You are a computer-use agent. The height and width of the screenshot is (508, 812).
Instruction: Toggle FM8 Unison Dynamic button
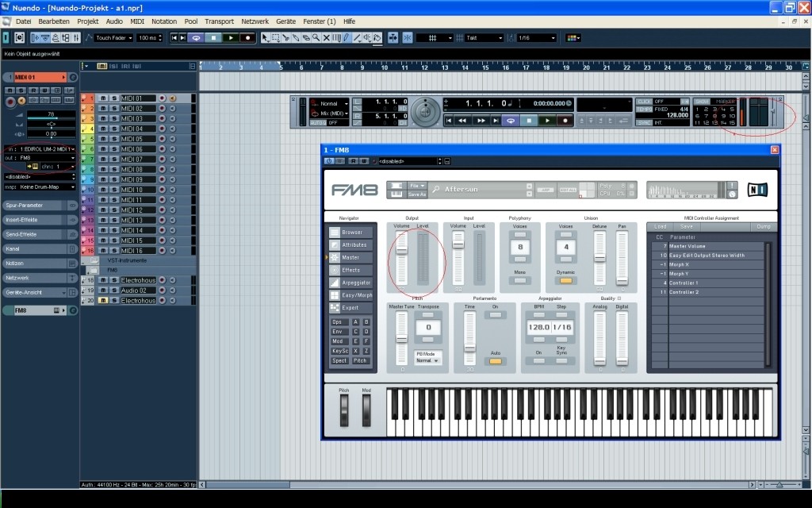click(x=565, y=280)
